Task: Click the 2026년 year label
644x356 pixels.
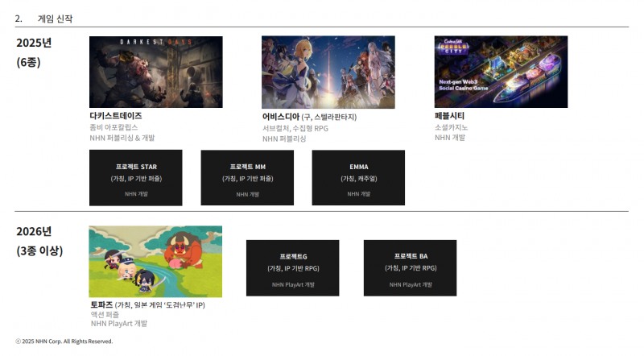Action: pyautogui.click(x=34, y=232)
